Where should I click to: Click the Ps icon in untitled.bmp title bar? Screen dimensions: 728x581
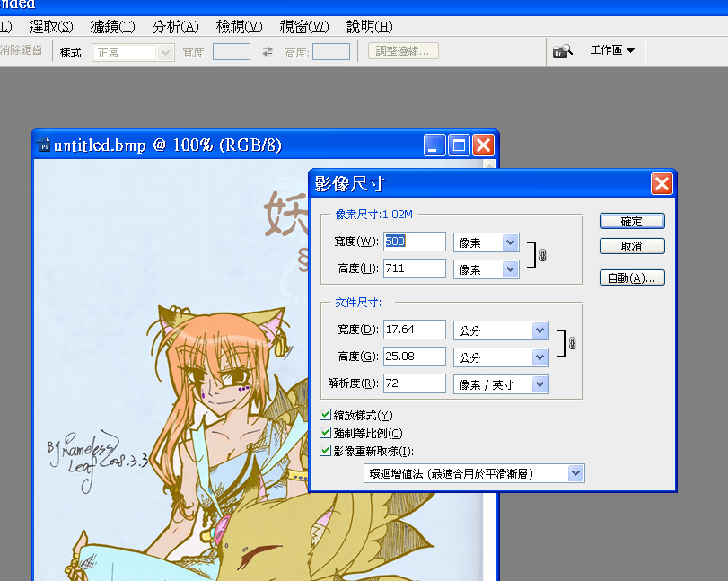(44, 145)
